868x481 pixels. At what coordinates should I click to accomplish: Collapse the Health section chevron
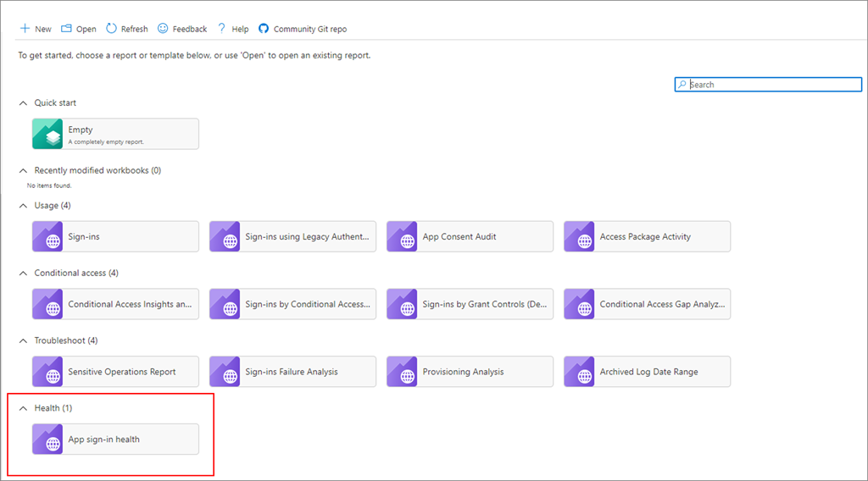[23, 408]
